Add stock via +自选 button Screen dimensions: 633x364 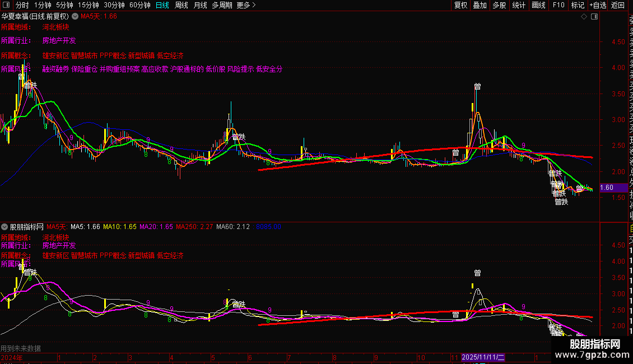pos(598,5)
